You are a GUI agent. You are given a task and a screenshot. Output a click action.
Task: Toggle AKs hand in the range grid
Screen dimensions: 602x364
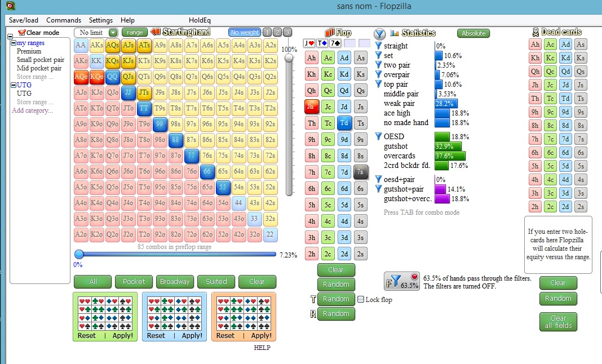pos(96,45)
